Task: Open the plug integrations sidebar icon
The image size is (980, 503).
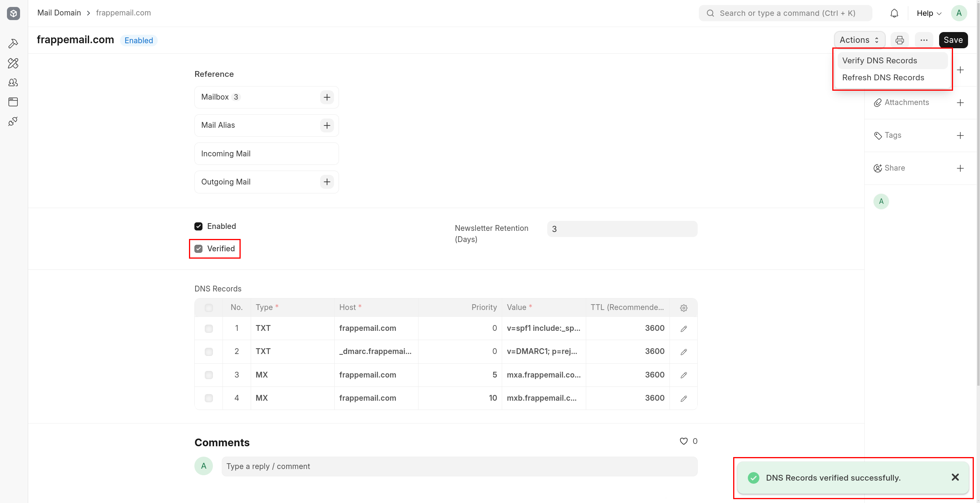Action: [x=13, y=122]
